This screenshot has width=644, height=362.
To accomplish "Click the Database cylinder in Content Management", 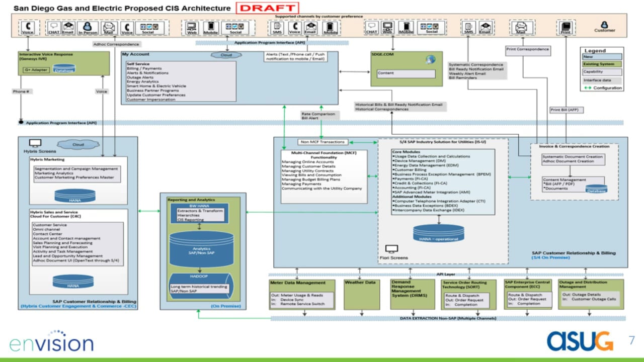I will [x=596, y=189].
